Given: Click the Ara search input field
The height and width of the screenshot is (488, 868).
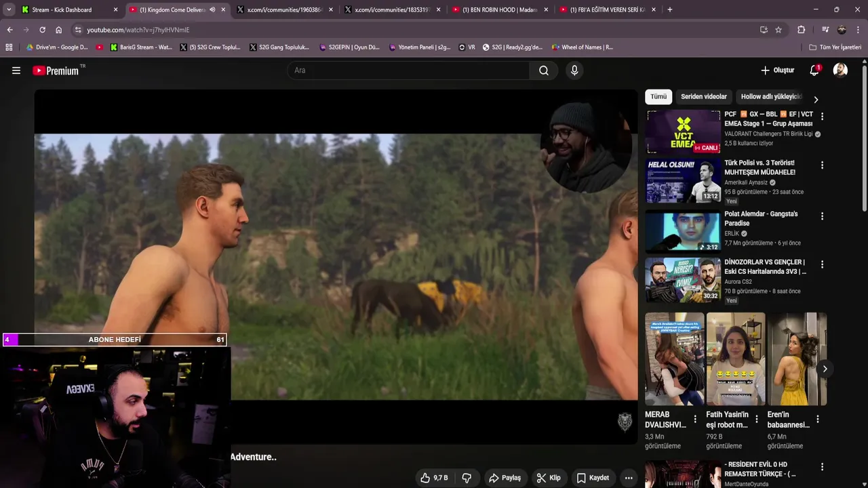Looking at the screenshot, I should point(409,70).
